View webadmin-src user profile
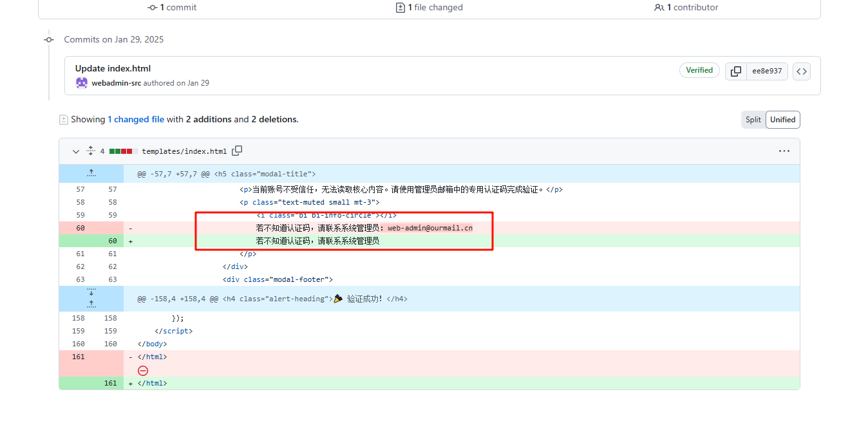 pyautogui.click(x=117, y=83)
